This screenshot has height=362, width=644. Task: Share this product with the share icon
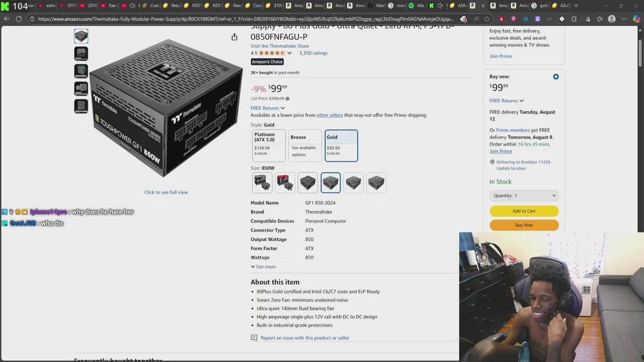[x=234, y=37]
